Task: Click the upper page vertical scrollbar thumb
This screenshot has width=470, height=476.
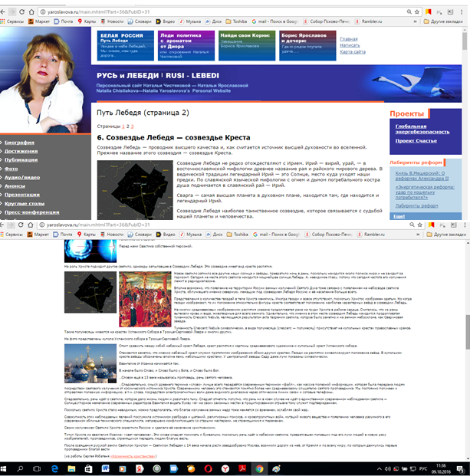Action: coord(465,41)
